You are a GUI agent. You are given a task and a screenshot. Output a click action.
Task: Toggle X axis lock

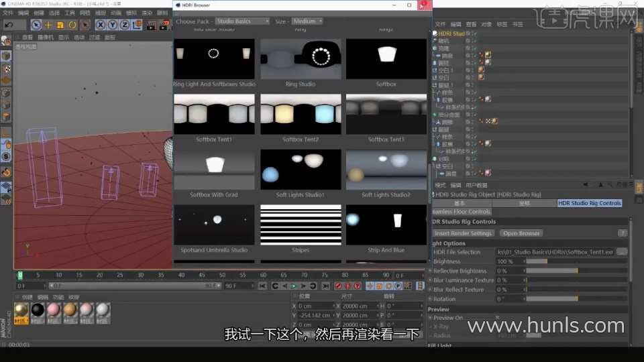coord(100,25)
